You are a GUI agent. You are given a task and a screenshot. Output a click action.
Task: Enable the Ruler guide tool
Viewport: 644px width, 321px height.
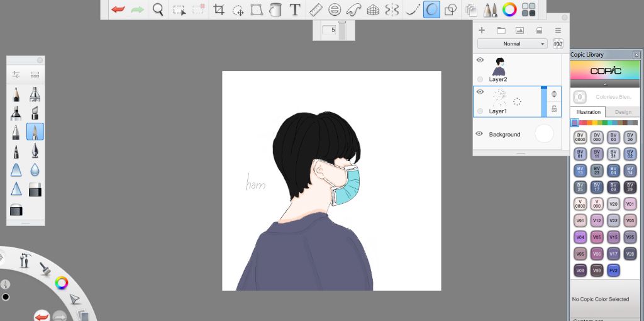tap(316, 9)
